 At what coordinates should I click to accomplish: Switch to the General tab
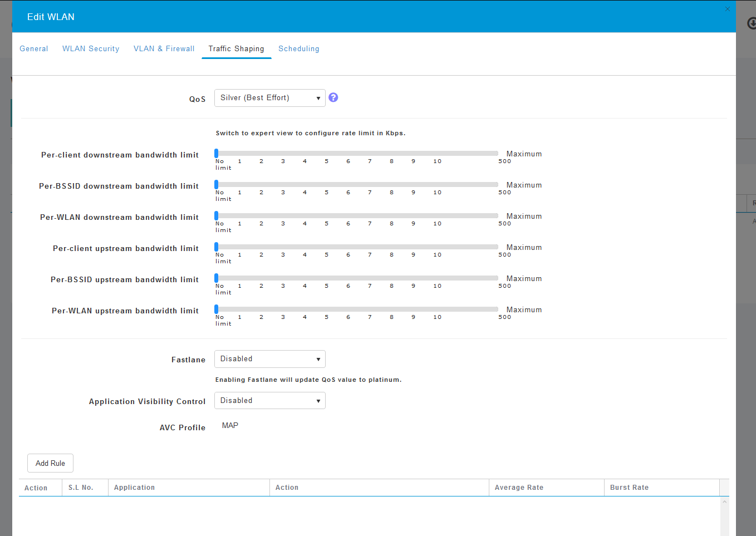pos(34,49)
